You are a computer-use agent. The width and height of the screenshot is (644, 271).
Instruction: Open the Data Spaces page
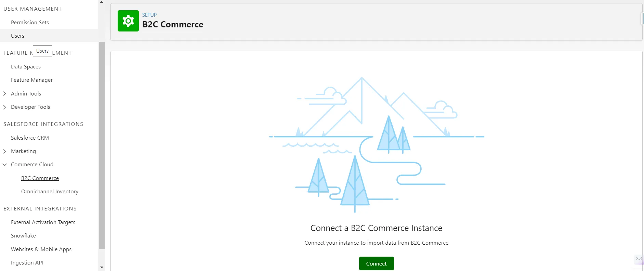point(26,67)
